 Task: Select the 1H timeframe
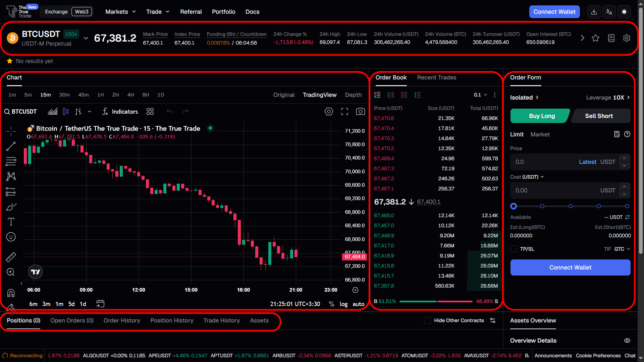coord(100,95)
